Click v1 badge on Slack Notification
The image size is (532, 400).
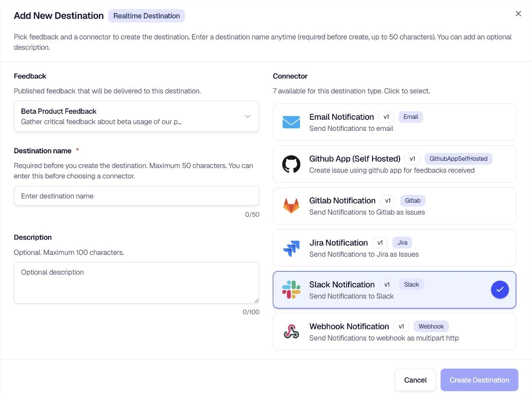click(387, 285)
